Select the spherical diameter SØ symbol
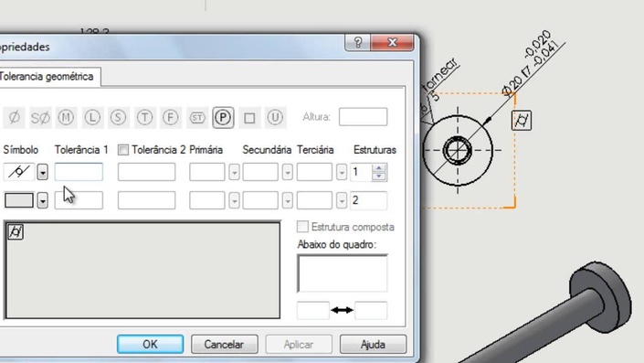This screenshot has height=363, width=644. (x=40, y=118)
